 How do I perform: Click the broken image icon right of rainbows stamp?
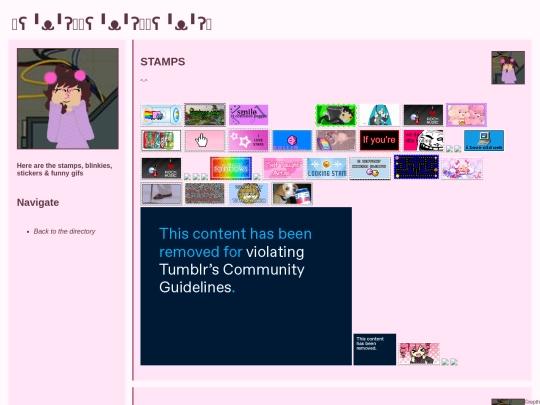pyautogui.click(x=257, y=177)
